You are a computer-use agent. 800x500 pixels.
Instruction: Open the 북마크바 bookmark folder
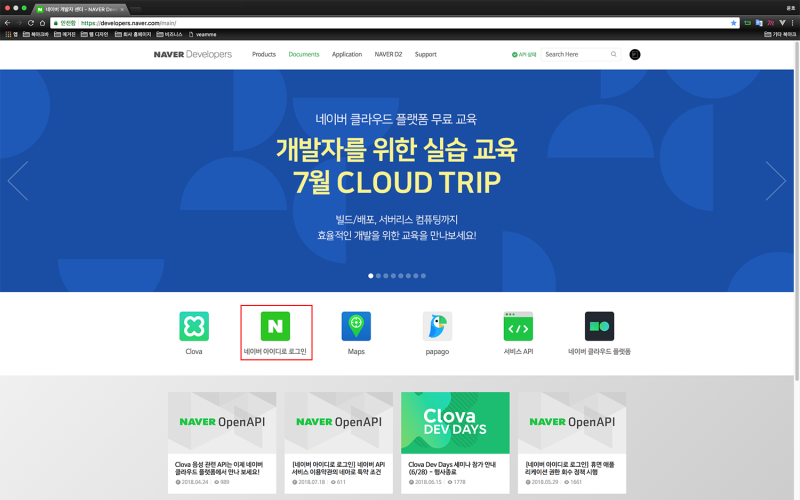(x=36, y=34)
